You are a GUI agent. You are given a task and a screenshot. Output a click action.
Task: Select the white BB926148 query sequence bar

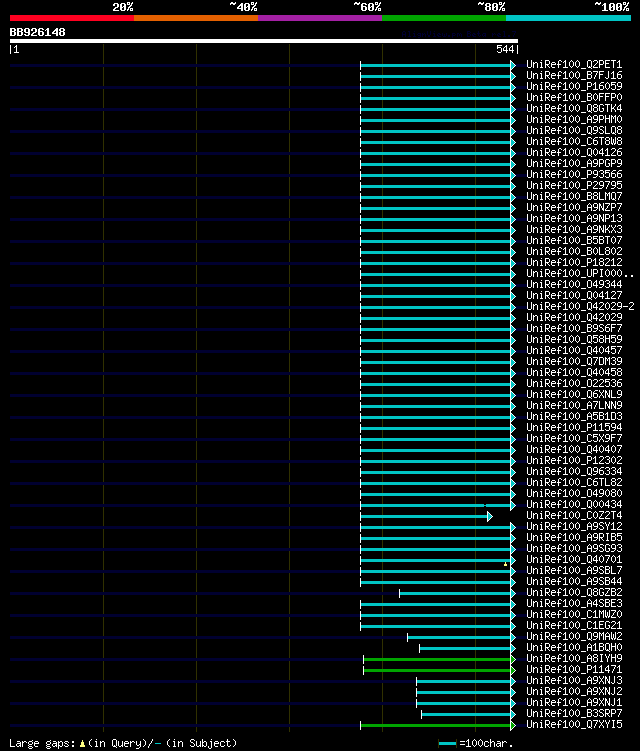coord(263,41)
